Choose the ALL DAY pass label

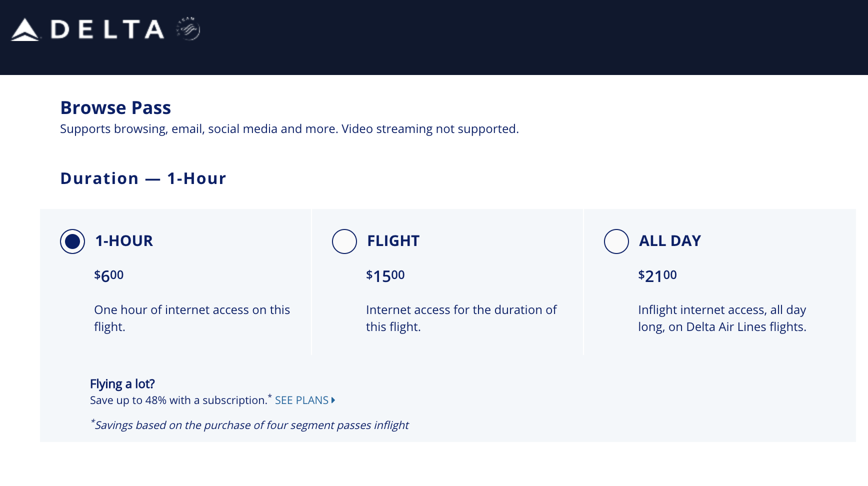point(670,241)
